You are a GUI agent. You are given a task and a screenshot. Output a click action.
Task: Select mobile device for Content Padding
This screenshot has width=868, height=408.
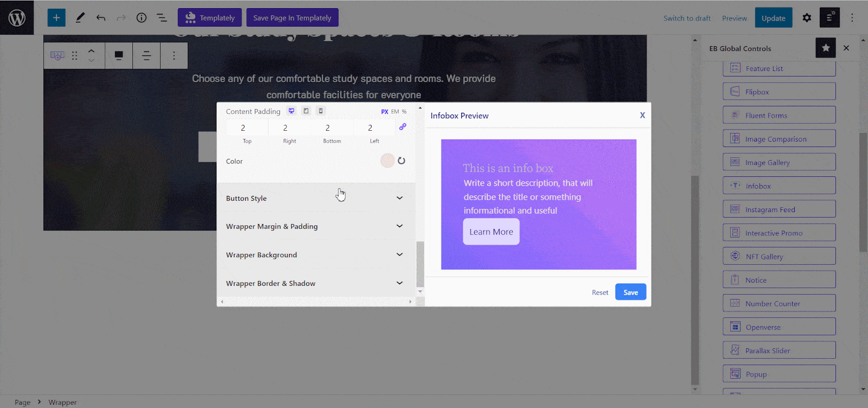pyautogui.click(x=321, y=111)
